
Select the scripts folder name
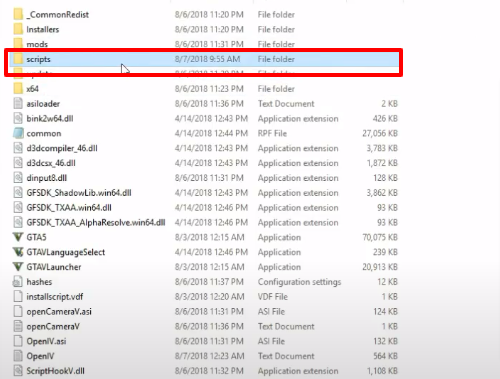click(x=38, y=59)
